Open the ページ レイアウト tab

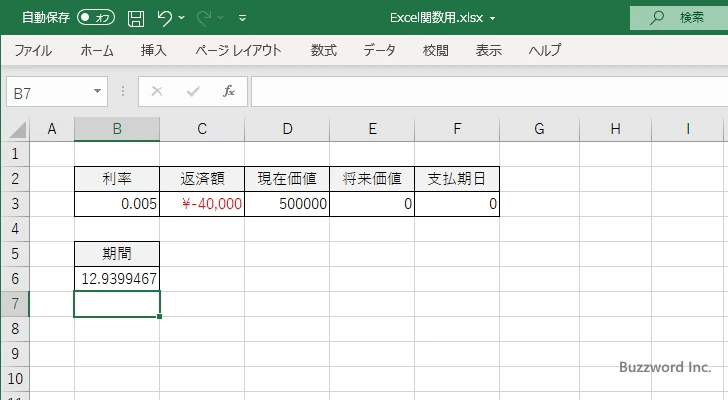coord(238,50)
